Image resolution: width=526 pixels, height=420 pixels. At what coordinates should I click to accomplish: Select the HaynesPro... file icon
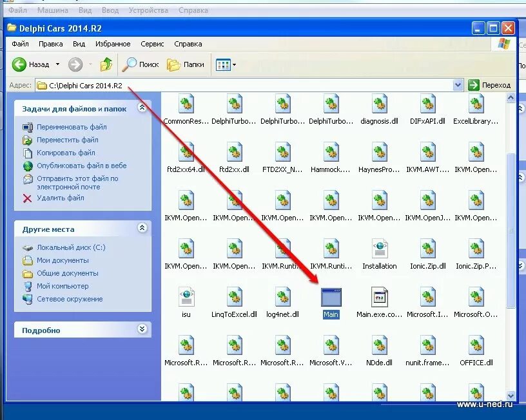coord(380,152)
